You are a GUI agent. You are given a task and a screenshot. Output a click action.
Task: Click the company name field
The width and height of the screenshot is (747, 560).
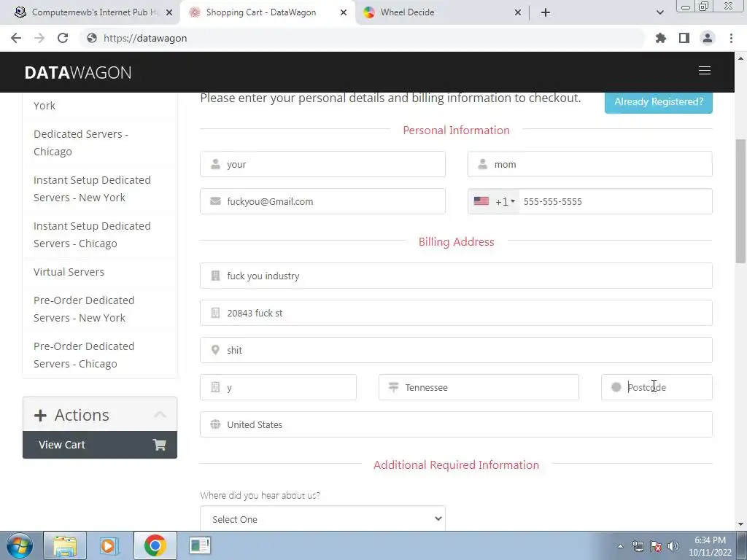[456, 276]
